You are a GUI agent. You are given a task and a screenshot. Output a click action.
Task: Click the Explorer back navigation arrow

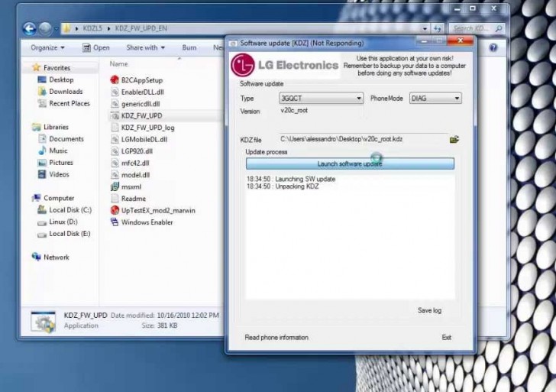click(x=30, y=29)
